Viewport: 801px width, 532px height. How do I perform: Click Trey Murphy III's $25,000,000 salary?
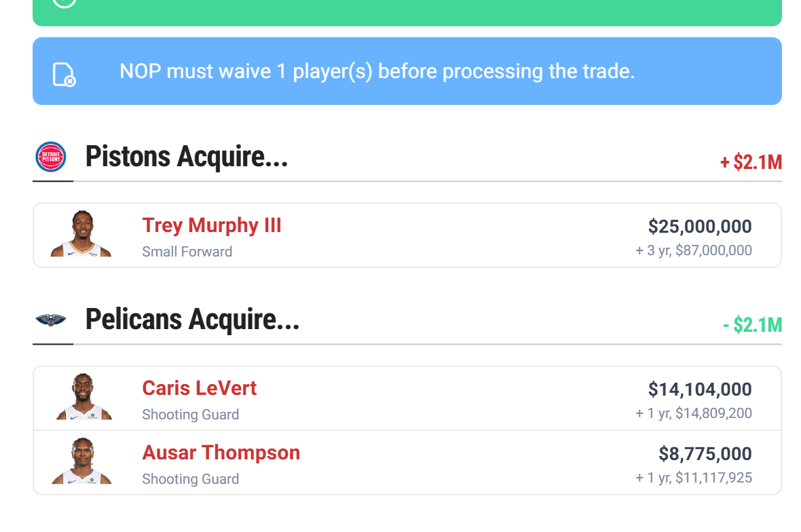[700, 227]
